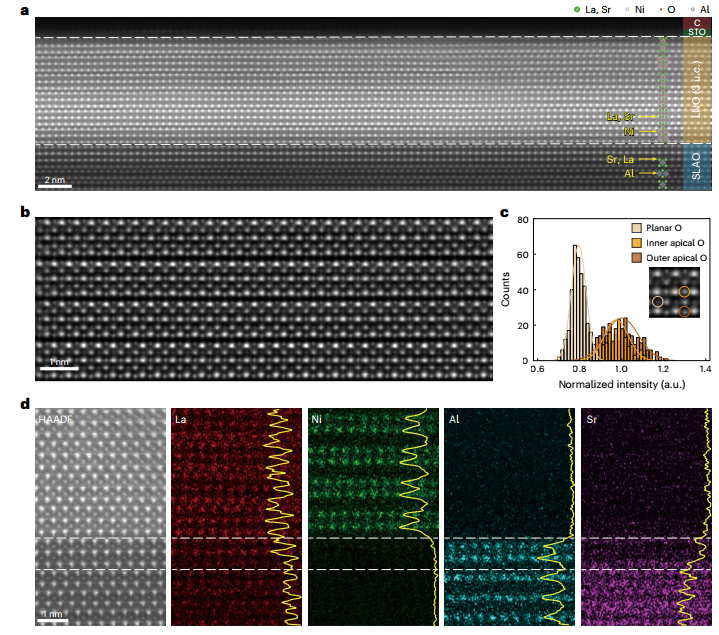Click the 'Ni' legend entry at top
This screenshot has height=635, width=719.
point(635,9)
